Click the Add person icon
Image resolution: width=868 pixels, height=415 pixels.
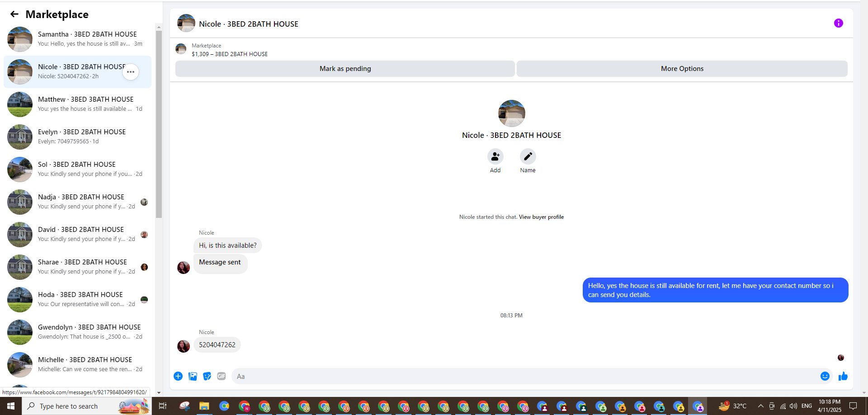tap(495, 156)
